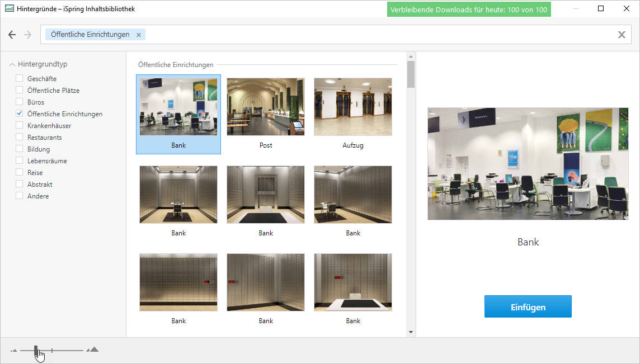Adjust the thumbnail size slider handle
This screenshot has height=364, width=640.
(x=36, y=351)
